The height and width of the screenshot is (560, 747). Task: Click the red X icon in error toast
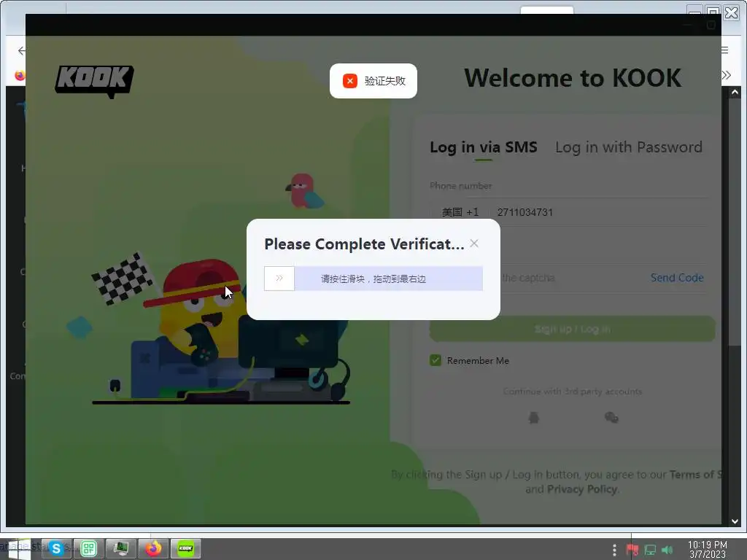tap(350, 81)
